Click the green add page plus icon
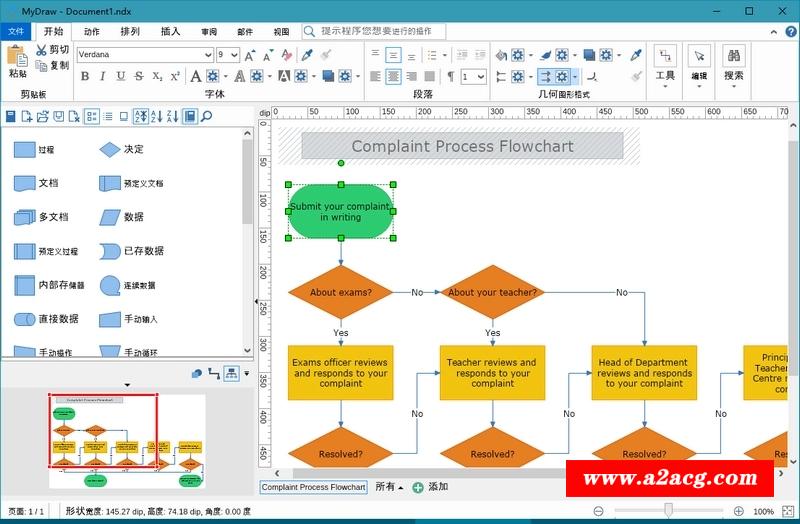 point(418,487)
